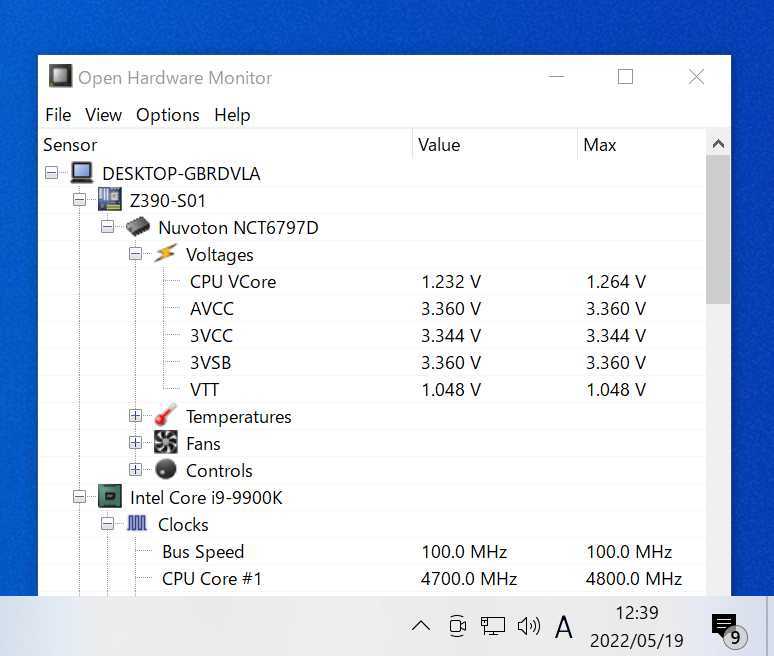The image size is (774, 656).
Task: Select the AVCC sensor row
Action: [x=372, y=309]
